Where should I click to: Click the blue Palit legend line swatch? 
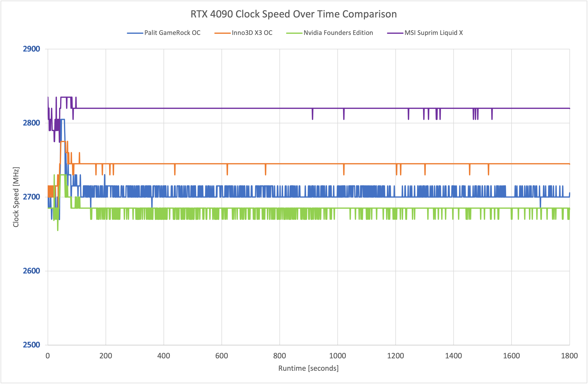coord(135,33)
